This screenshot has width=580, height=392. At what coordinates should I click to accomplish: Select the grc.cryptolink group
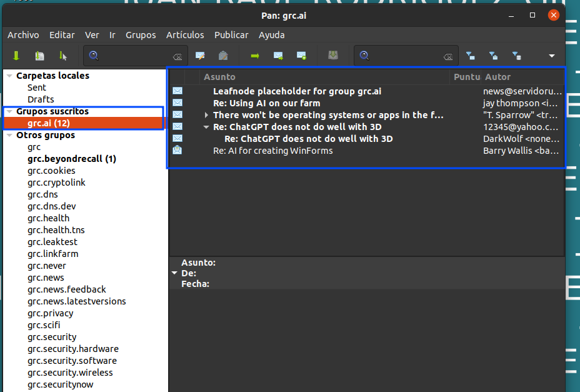coord(56,183)
